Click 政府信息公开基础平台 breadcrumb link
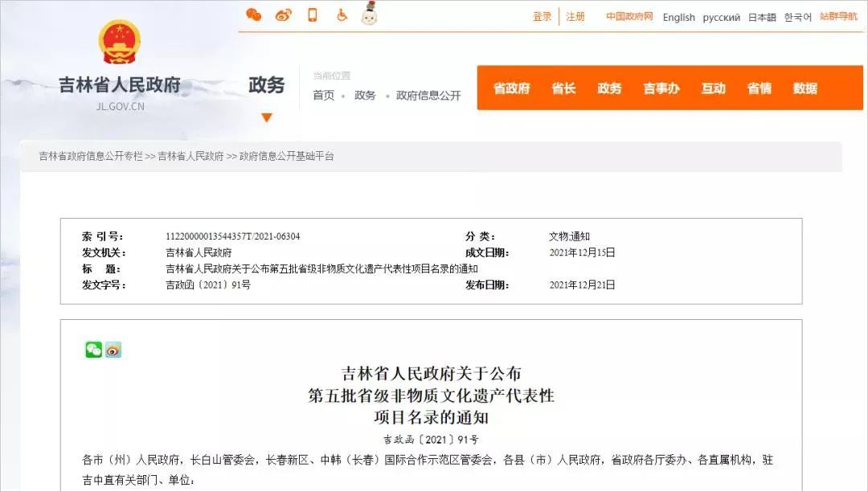Viewport: 868px width, 492px height. pyautogui.click(x=287, y=157)
